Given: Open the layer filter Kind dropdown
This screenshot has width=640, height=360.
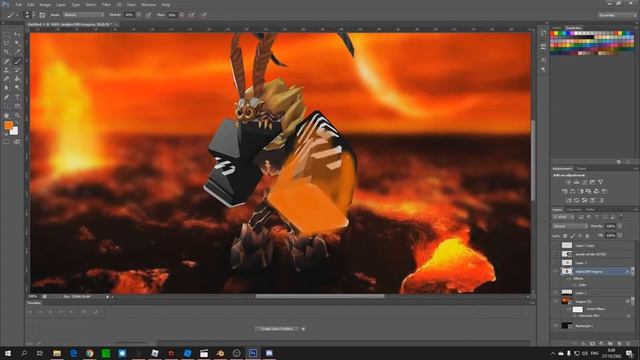Looking at the screenshot, I should (x=563, y=217).
